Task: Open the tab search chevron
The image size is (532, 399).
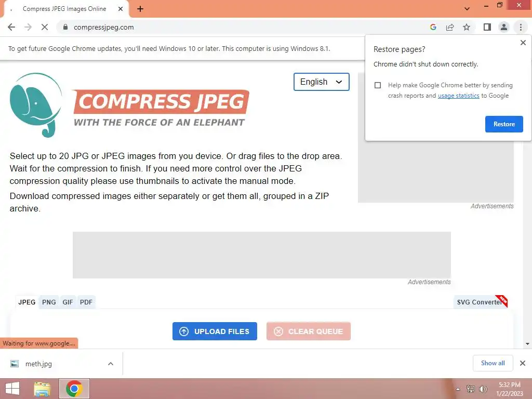Action: point(467,9)
